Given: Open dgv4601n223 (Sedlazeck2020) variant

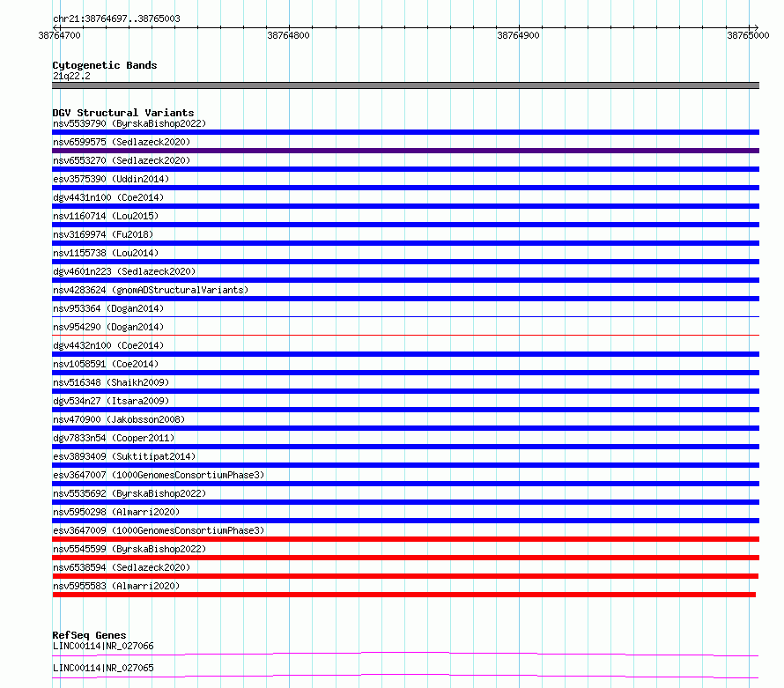Looking at the screenshot, I should (124, 271).
